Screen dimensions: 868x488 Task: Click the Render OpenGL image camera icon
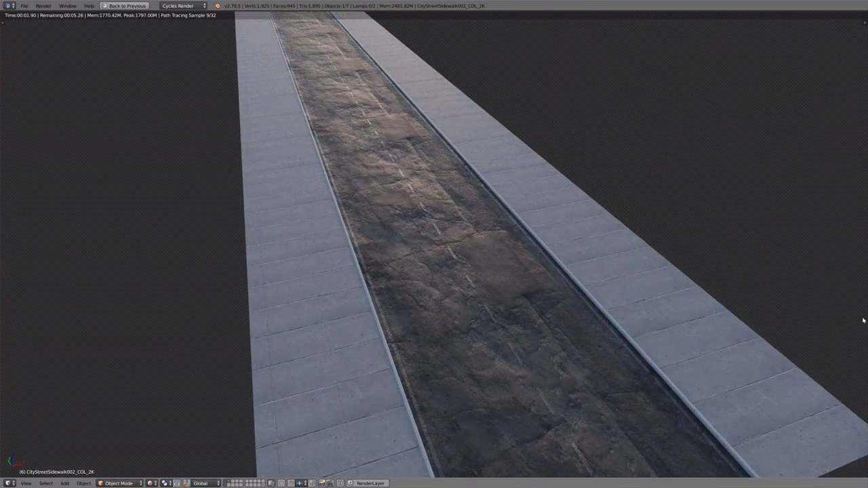click(323, 483)
